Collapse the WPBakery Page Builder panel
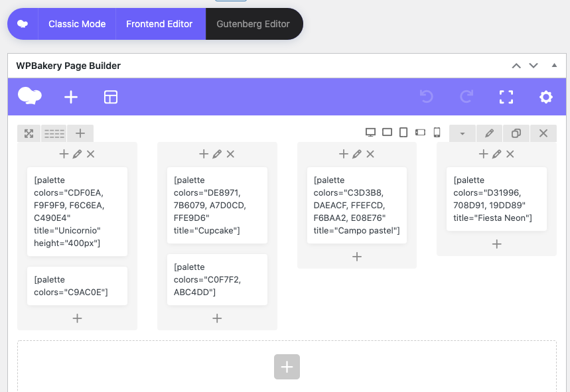This screenshot has height=392, width=570. pyautogui.click(x=554, y=66)
